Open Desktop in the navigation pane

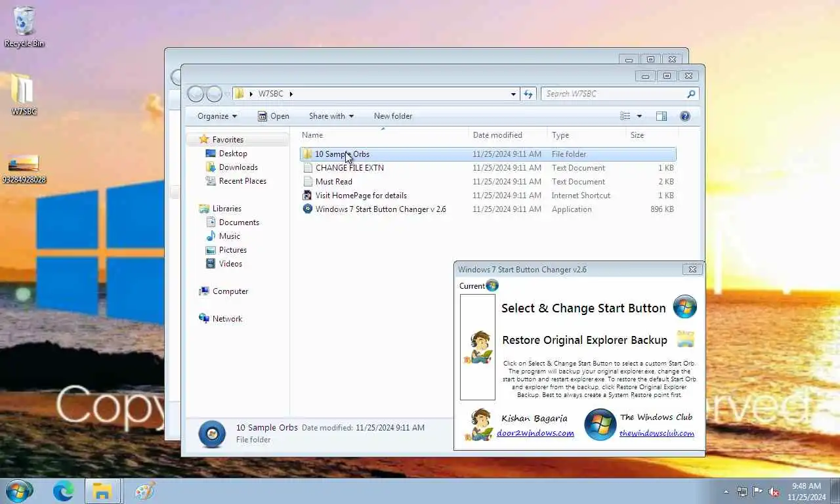point(233,154)
